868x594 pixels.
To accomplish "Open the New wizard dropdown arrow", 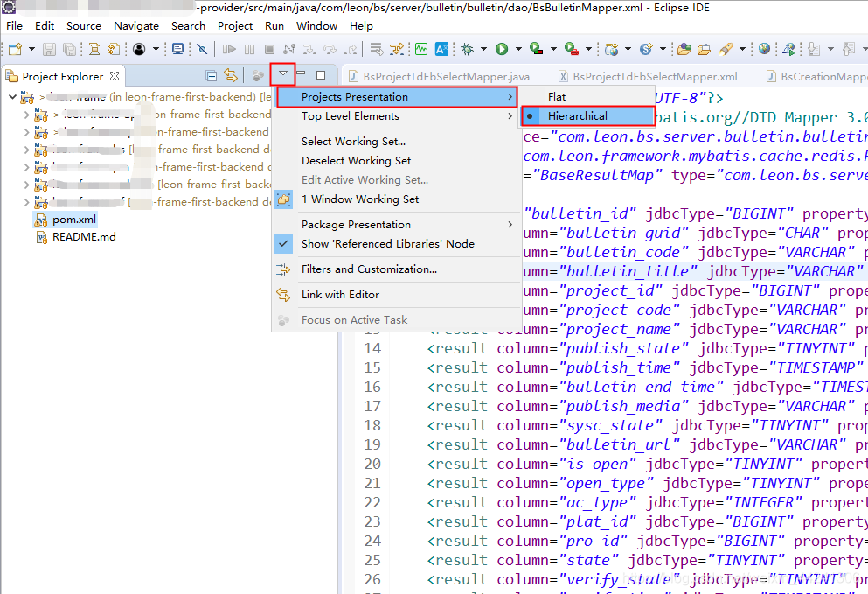I will [31, 49].
